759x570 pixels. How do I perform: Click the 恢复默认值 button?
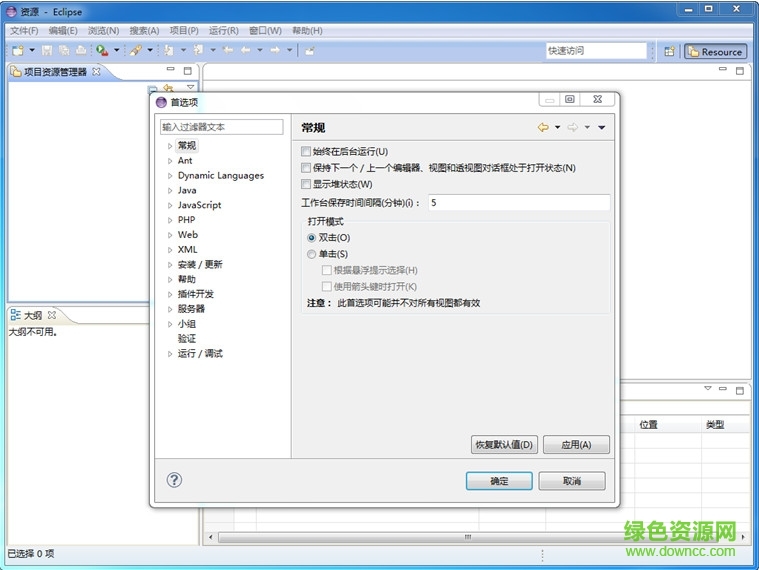504,444
